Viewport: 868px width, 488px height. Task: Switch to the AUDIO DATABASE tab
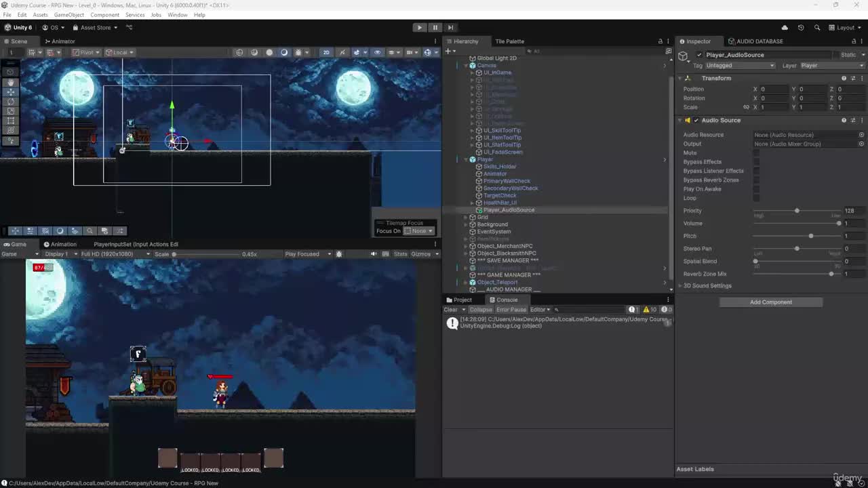tap(755, 41)
